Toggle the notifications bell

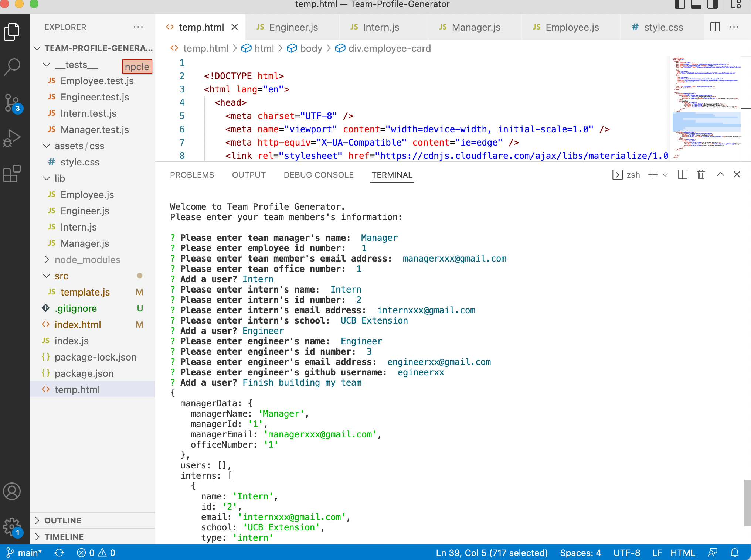point(735,553)
